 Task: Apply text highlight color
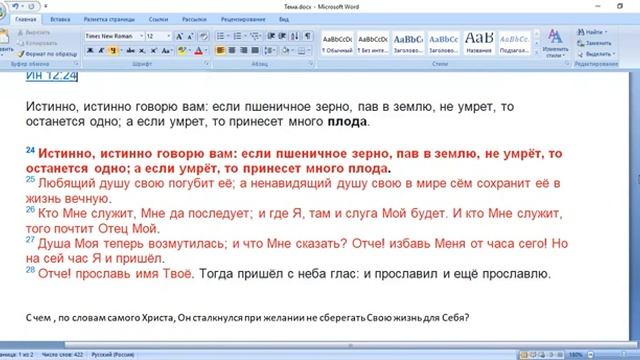click(x=182, y=51)
